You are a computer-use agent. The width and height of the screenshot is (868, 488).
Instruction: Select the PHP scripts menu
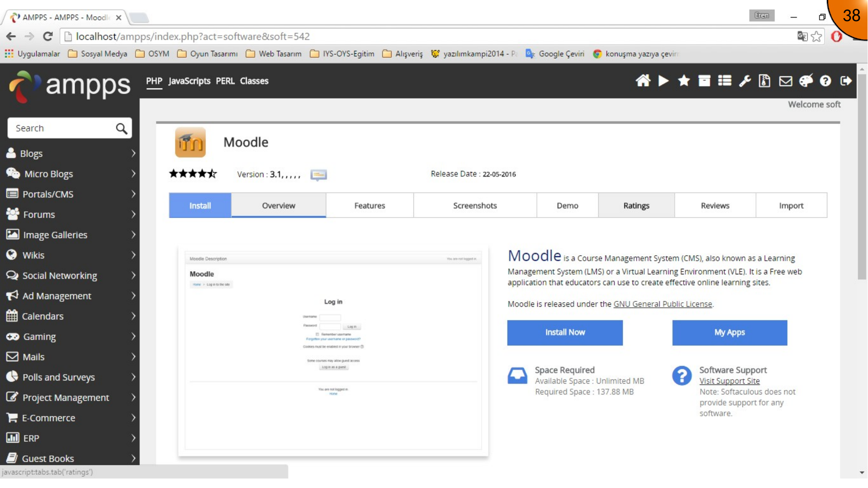(154, 81)
